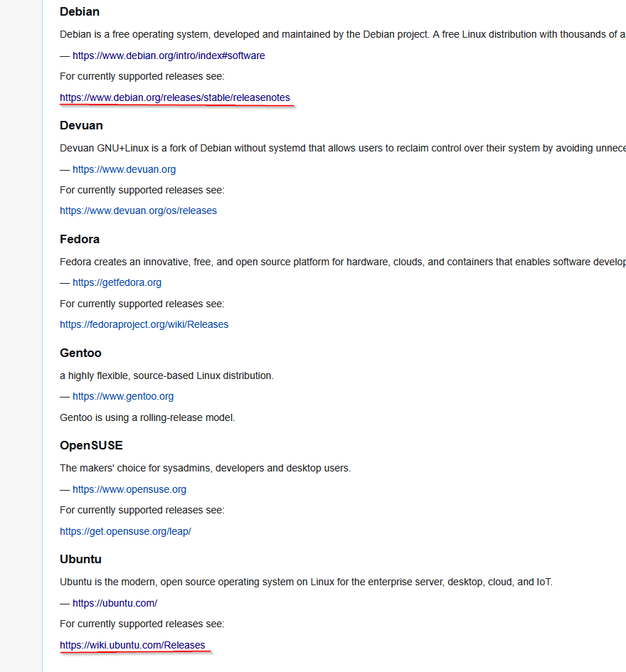Select the Fedora section heading

[x=79, y=239]
